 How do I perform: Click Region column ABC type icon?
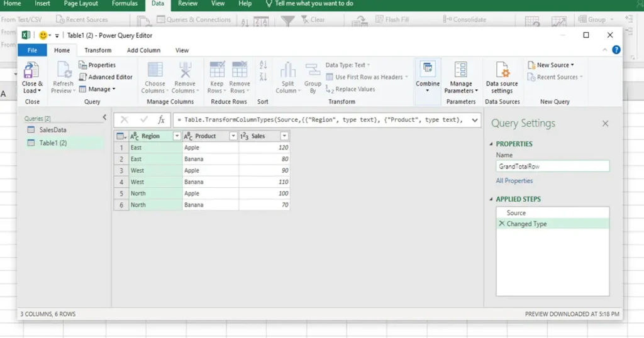(135, 136)
